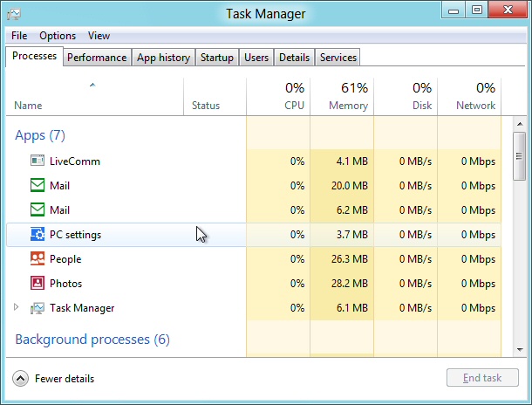The image size is (532, 405).
Task: Click the Apps (7) group heading
Action: pos(40,135)
